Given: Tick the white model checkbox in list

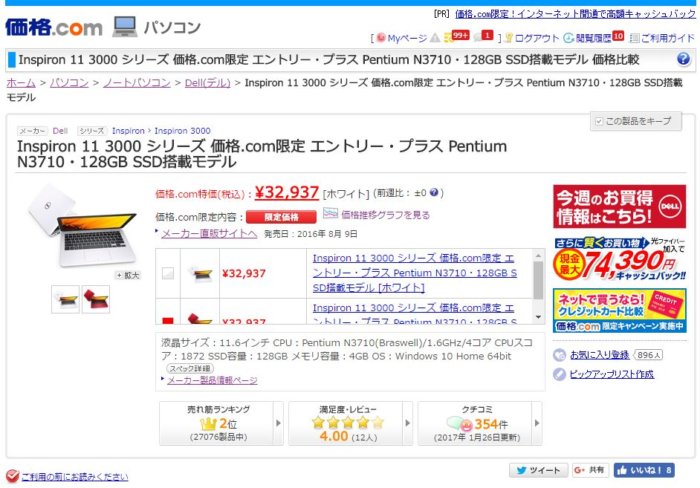Looking at the screenshot, I should pyautogui.click(x=168, y=273).
